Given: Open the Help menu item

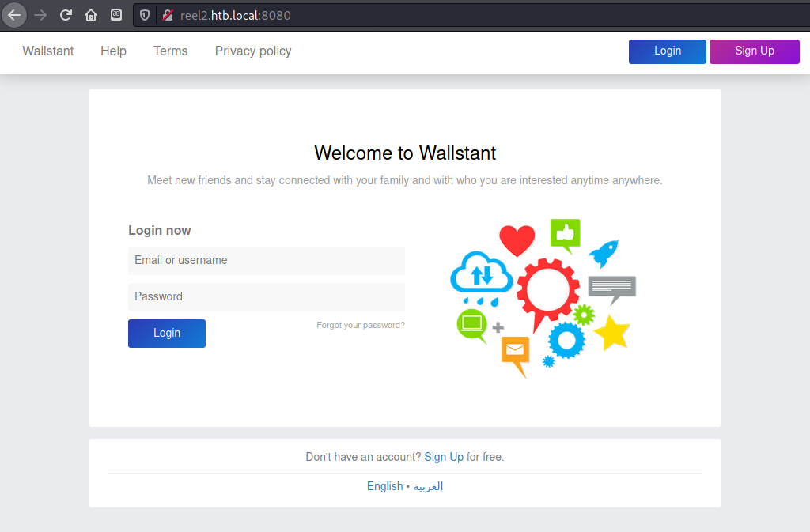Looking at the screenshot, I should tap(113, 51).
